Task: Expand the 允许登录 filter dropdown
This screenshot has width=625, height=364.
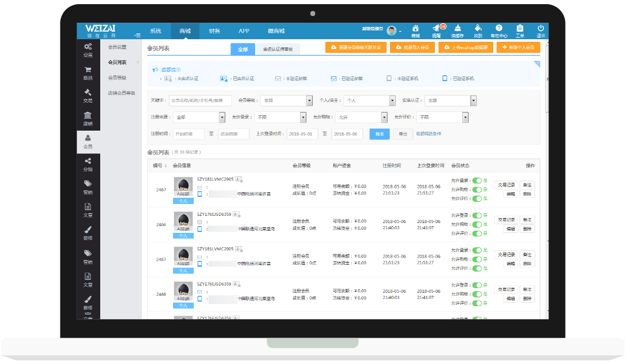Action: [280, 117]
